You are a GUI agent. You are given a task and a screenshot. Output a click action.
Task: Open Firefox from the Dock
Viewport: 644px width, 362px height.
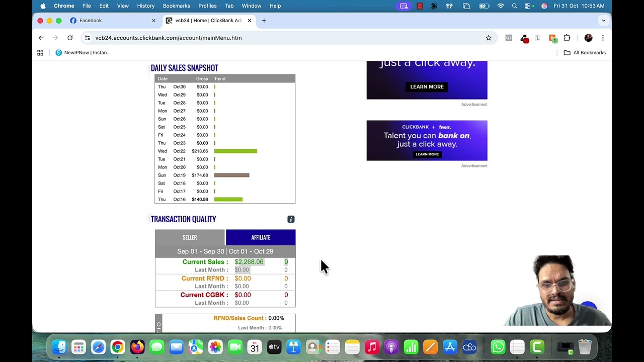(x=137, y=347)
